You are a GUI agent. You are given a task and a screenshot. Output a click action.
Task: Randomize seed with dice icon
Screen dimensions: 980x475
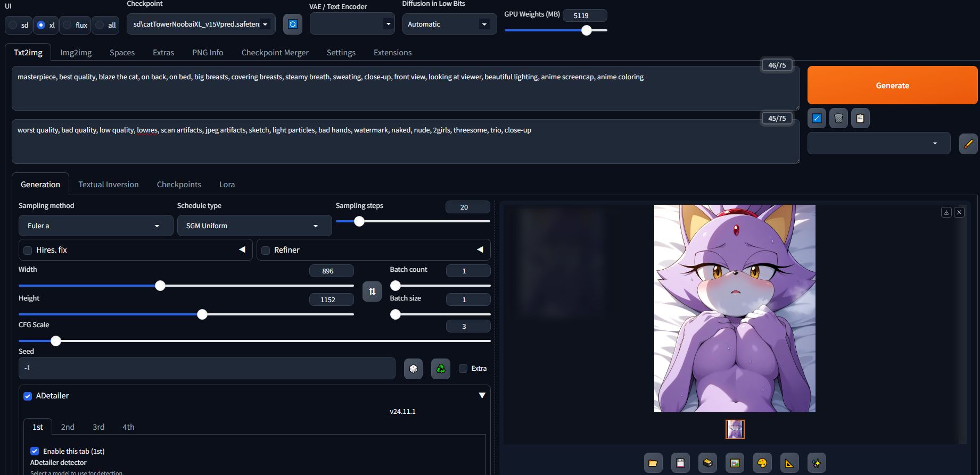point(413,369)
